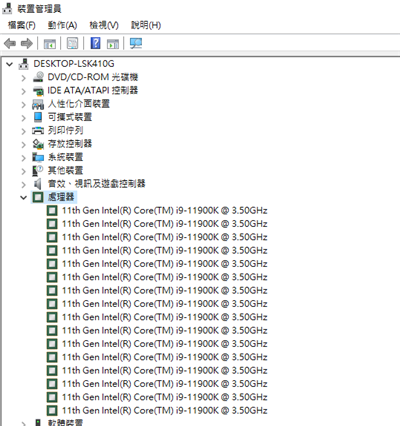Open the 檢視(V) menu
This screenshot has width=400, height=426.
pos(104,25)
